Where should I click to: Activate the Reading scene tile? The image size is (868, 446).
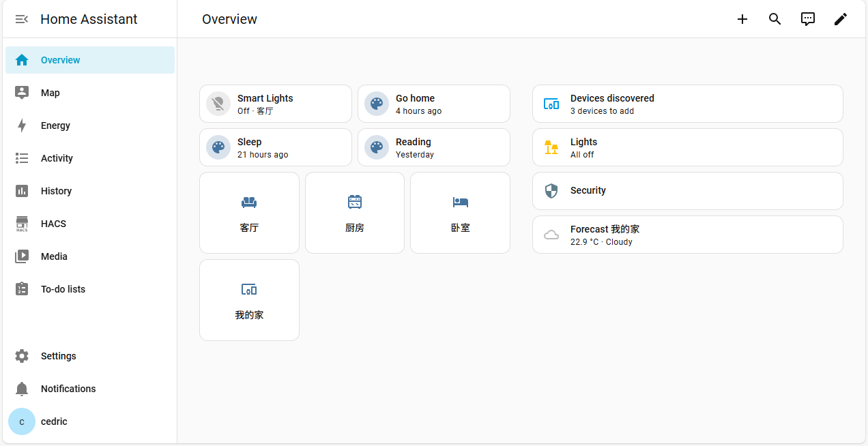(x=433, y=147)
